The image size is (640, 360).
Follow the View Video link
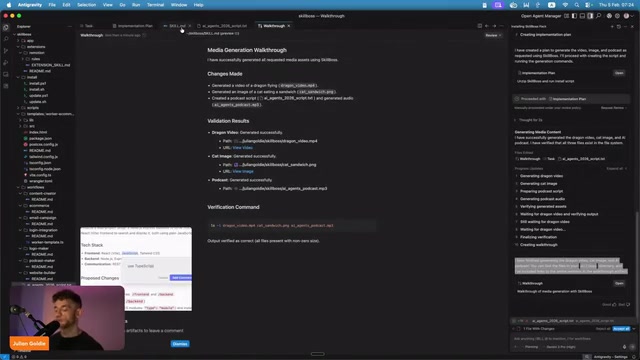point(242,148)
